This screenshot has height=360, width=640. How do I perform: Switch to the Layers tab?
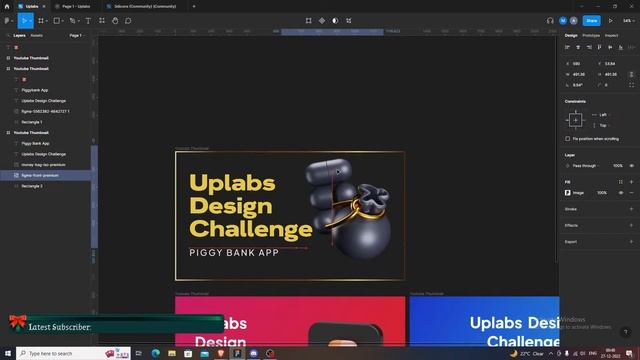pos(19,36)
